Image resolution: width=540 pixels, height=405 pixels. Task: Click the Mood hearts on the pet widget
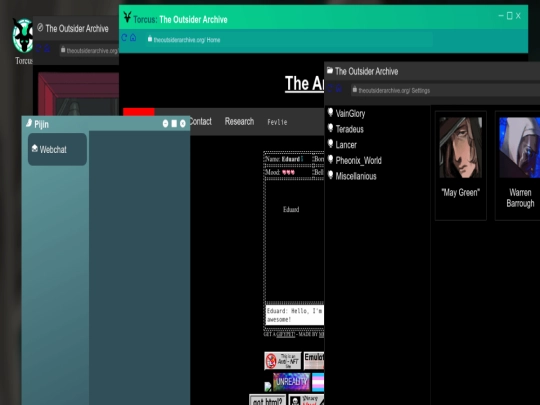[288, 172]
